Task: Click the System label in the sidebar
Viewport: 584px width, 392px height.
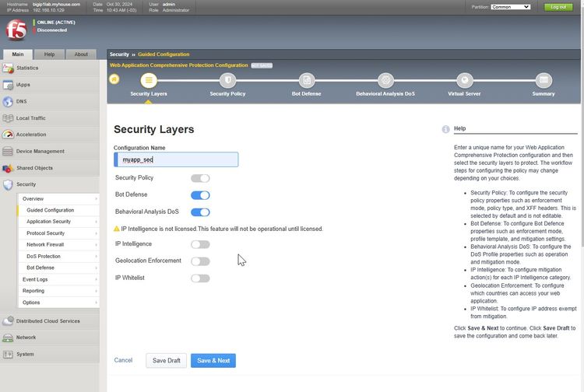Action: coord(25,355)
